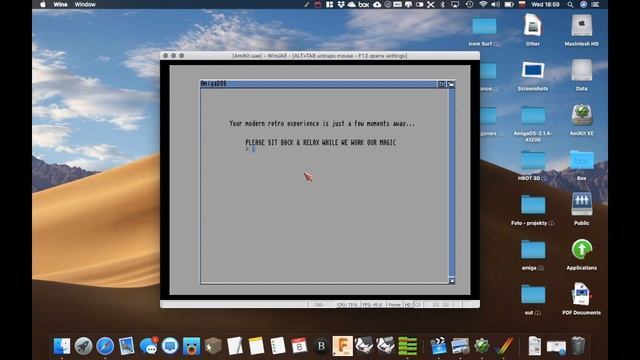Open the Dropbox menu bar icon
The width and height of the screenshot is (640, 360).
341,4
